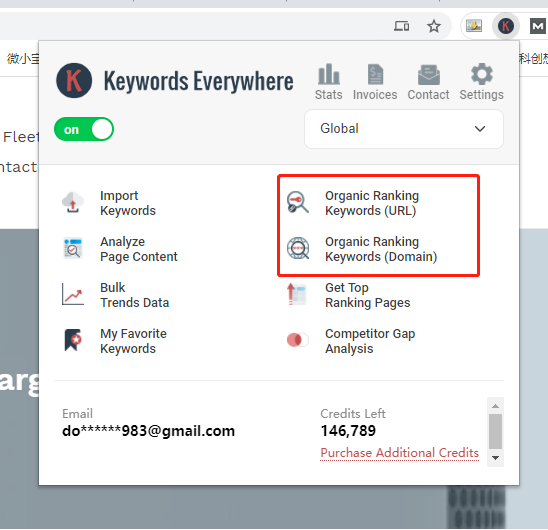Click the popup scrollbar thumb
Screen dimensions: 548x530
(x=495, y=431)
